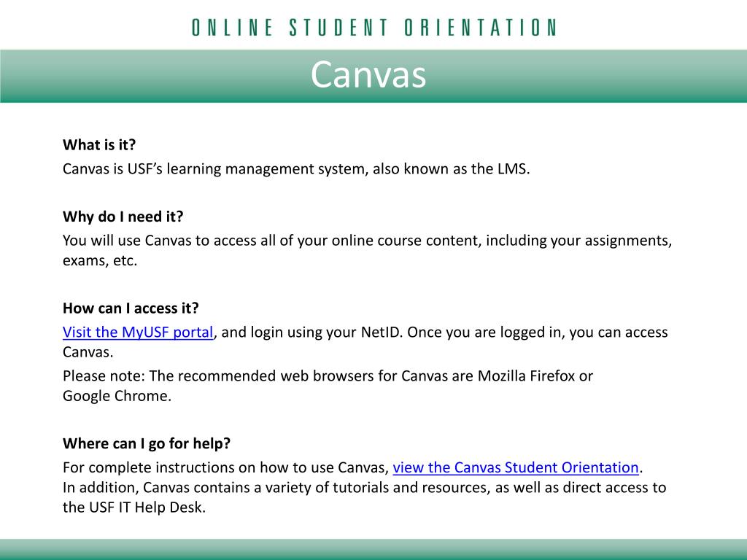Open 'view the Canvas Student Orientation' link
The image size is (747, 560).
tap(516, 467)
